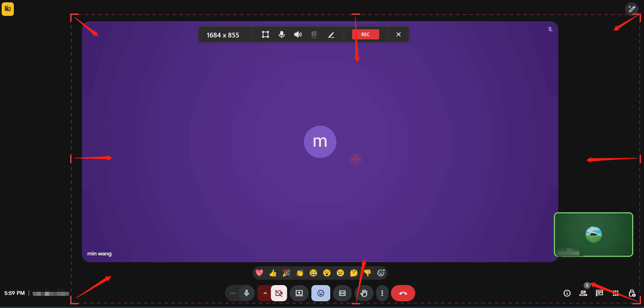Raise your hand using the hand icon
644x308 pixels.
[364, 293]
